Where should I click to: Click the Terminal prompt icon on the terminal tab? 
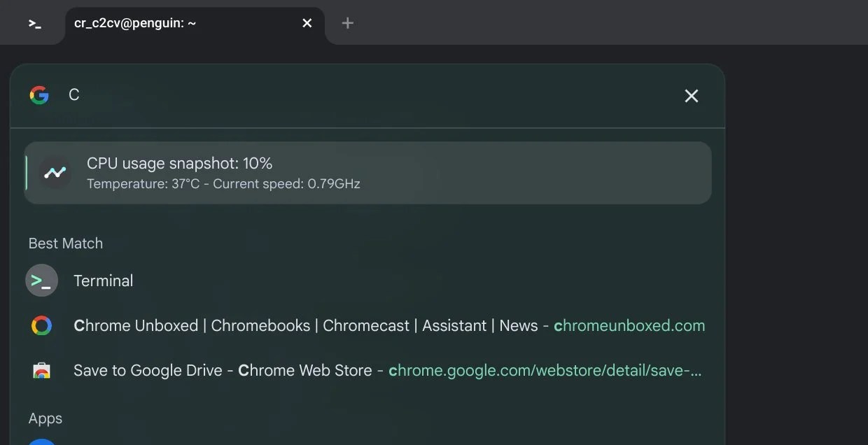[33, 22]
